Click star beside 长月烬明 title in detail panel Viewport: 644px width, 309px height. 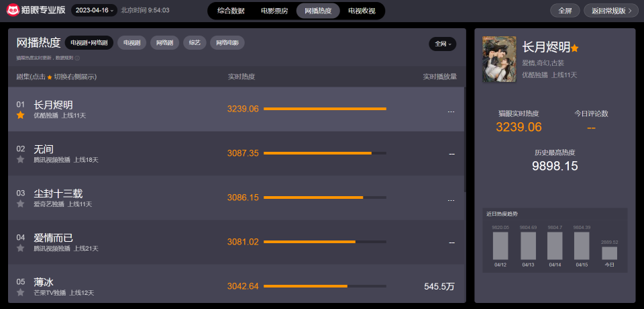pos(575,48)
